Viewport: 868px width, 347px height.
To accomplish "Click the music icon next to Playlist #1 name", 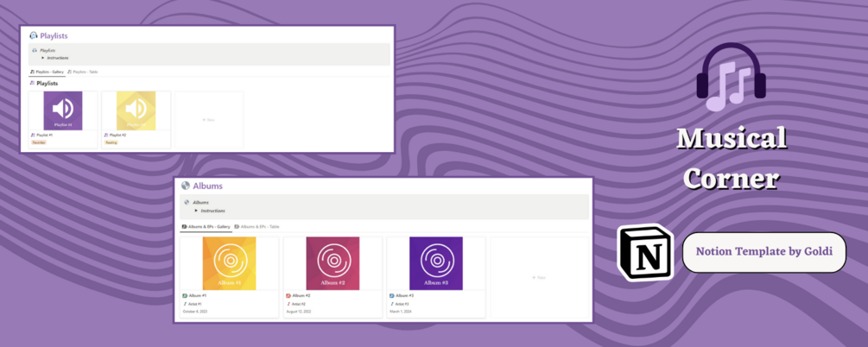I will [x=33, y=135].
